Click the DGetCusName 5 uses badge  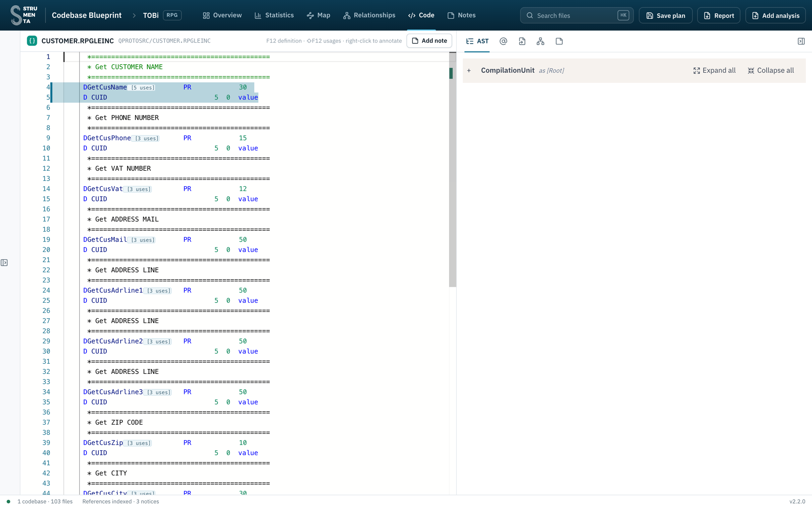[x=143, y=87]
